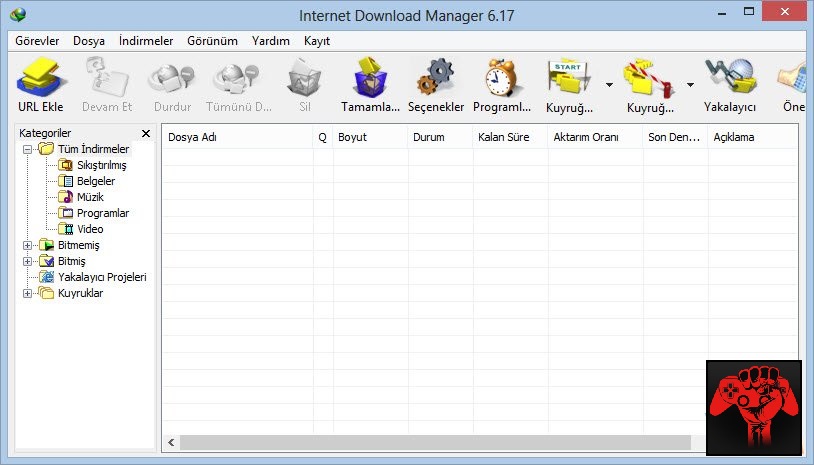Select the Yakalayıcı Projeleri label
The height and width of the screenshot is (465, 814).
[x=102, y=277]
